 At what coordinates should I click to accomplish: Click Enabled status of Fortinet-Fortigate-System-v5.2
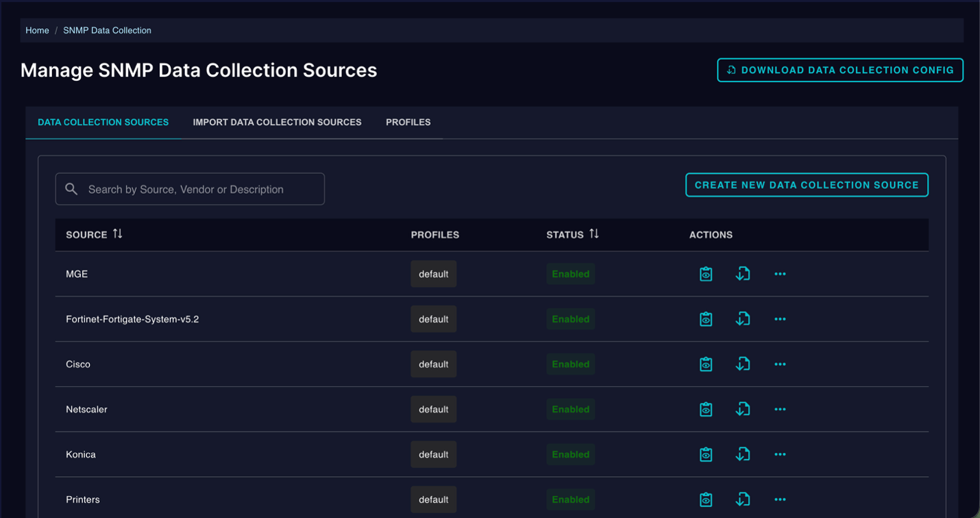pos(571,319)
